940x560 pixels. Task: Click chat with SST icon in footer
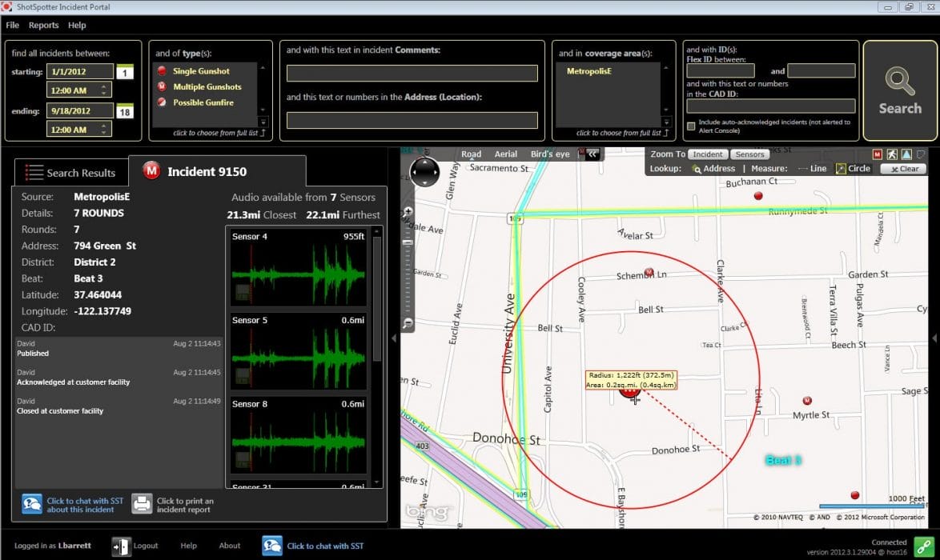(x=272, y=546)
